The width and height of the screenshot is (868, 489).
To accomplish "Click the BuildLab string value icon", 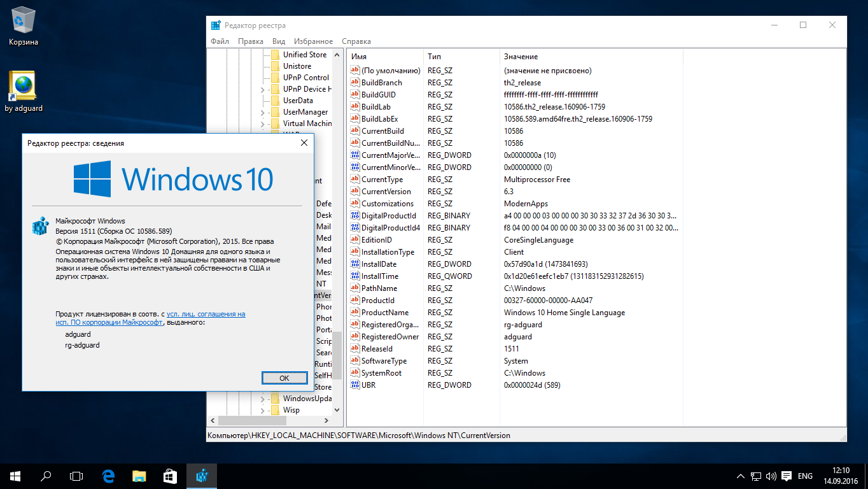I will [x=355, y=107].
